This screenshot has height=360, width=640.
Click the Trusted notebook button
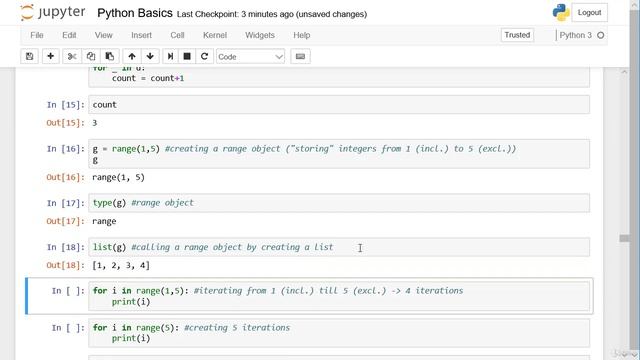517,35
